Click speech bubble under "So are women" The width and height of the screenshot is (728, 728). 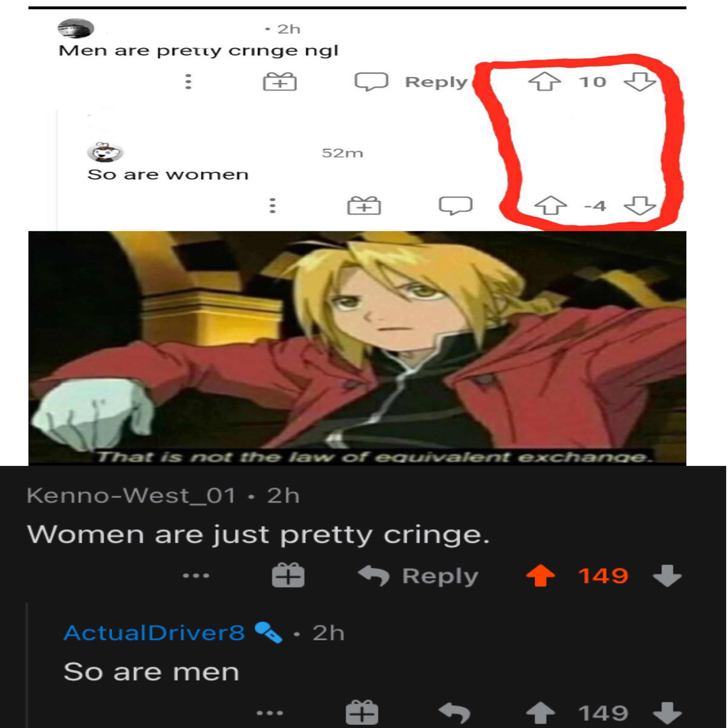(455, 206)
